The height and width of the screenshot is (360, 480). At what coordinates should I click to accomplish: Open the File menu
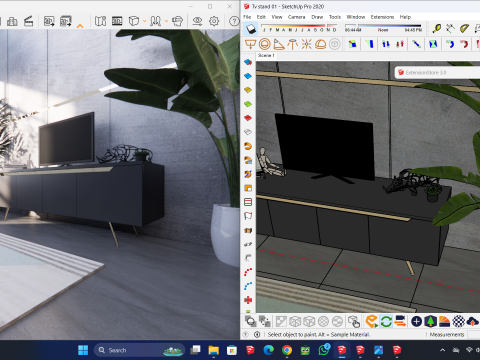[x=247, y=17]
